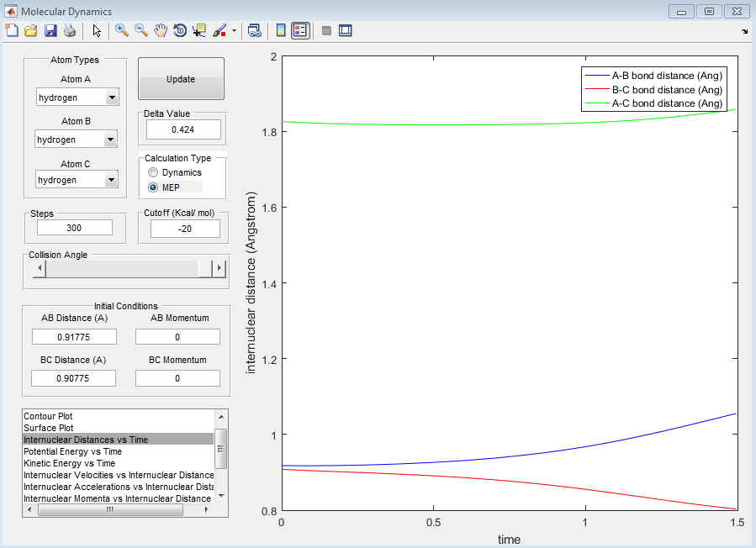
Task: Select Kinetic Energy vs Time list entry
Action: point(69,463)
